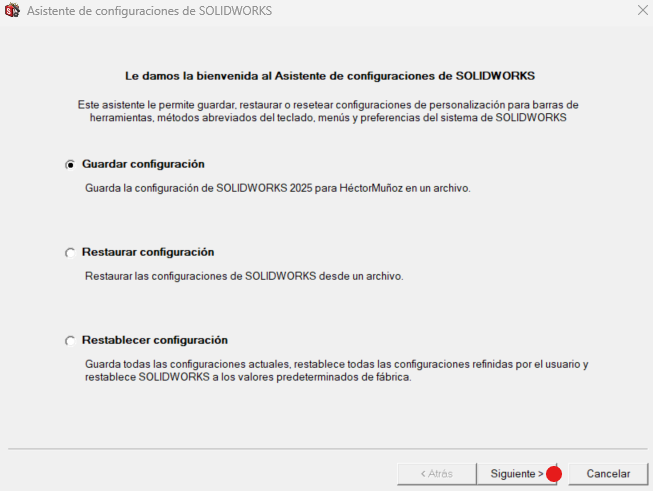Click the disabled Atrás button

click(437, 474)
